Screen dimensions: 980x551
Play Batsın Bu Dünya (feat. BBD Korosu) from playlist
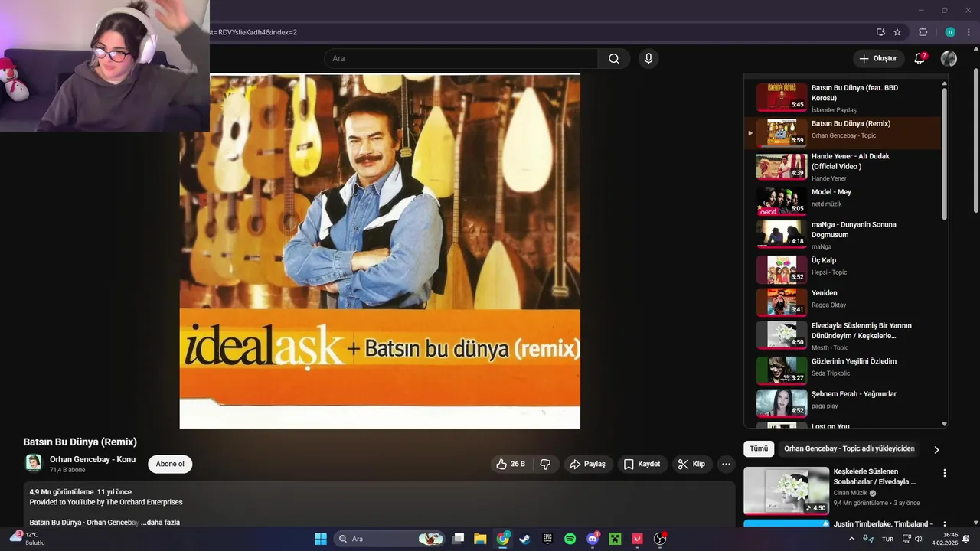point(842,98)
